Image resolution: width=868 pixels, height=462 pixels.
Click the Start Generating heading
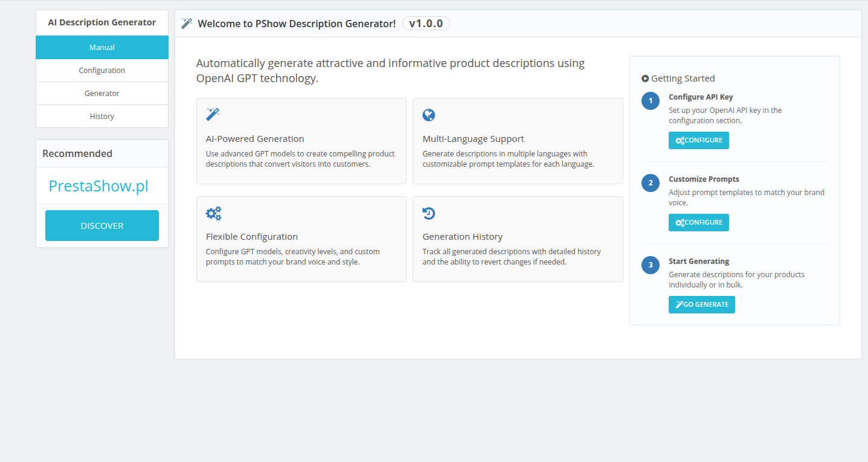[x=699, y=261]
